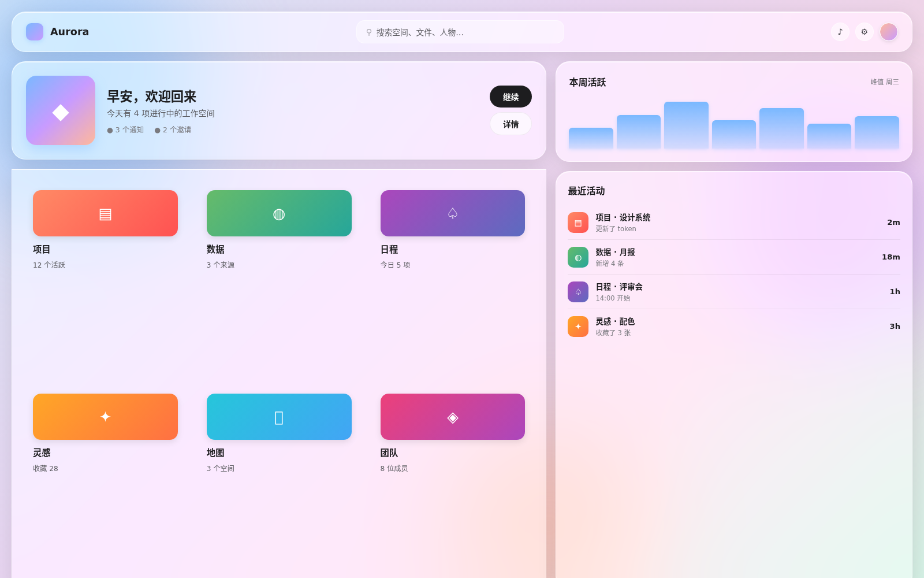
Task: Click the search magnifier icon
Action: [x=369, y=32]
